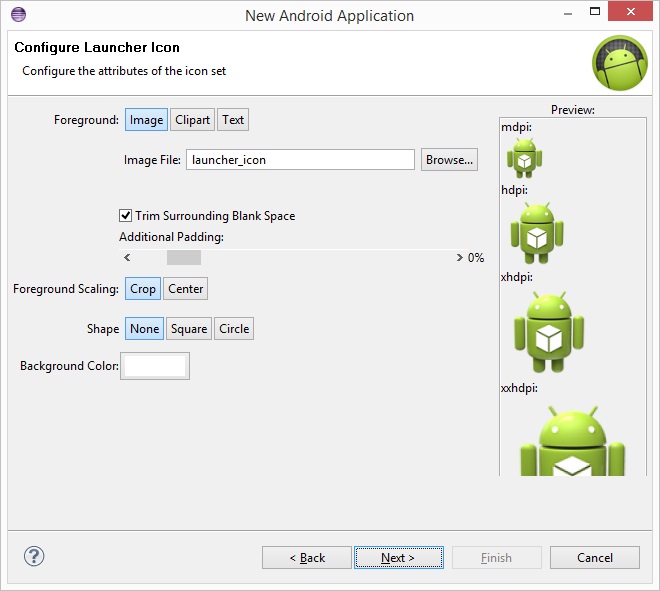Click the Image File text field
The width and height of the screenshot is (660, 591).
(x=301, y=160)
